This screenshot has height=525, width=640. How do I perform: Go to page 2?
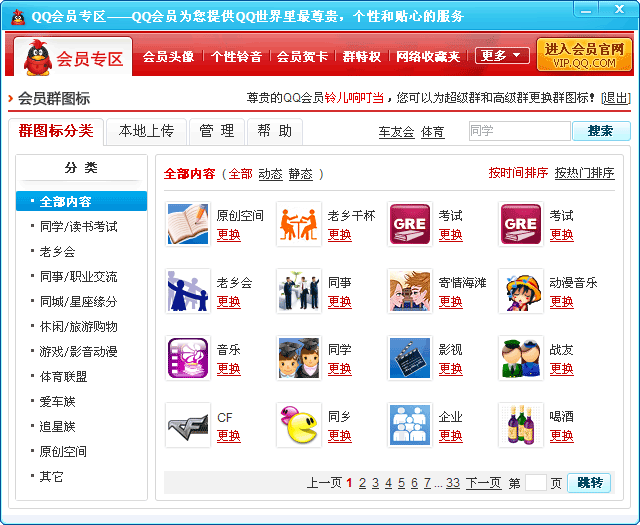coord(362,483)
